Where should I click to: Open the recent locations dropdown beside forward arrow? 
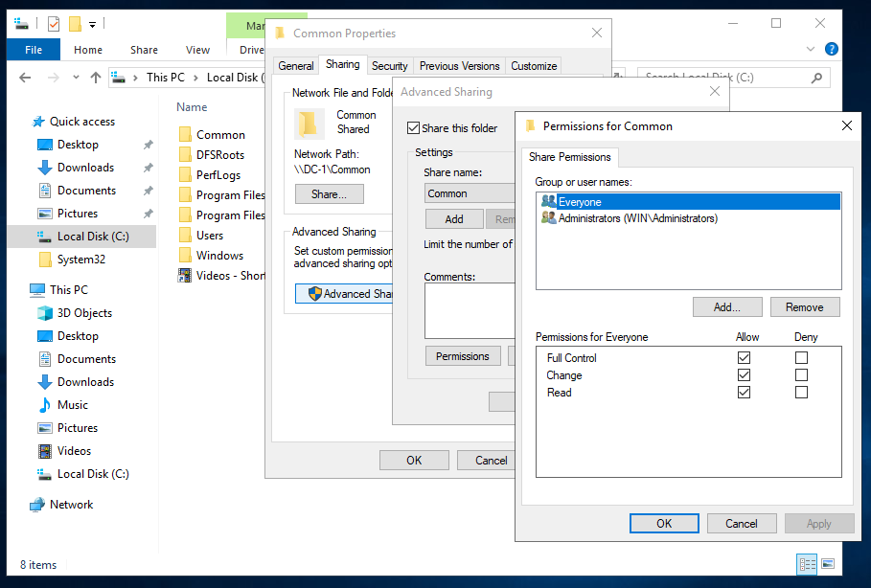pos(76,78)
